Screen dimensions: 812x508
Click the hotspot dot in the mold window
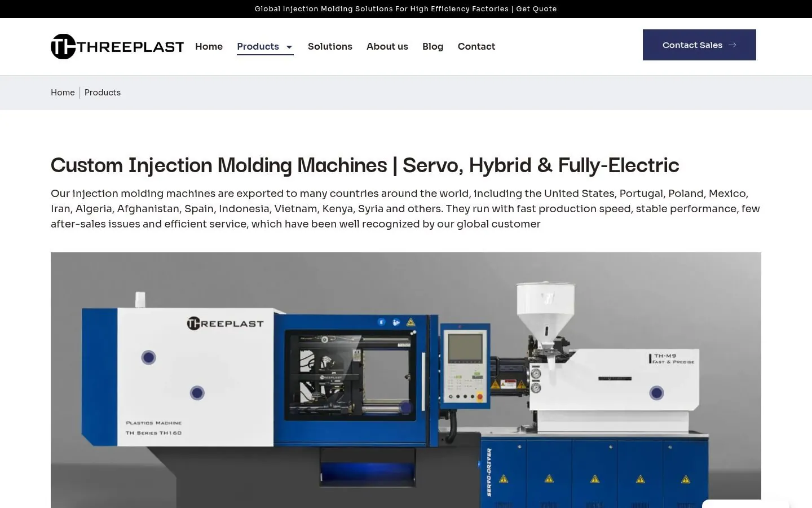point(406,408)
